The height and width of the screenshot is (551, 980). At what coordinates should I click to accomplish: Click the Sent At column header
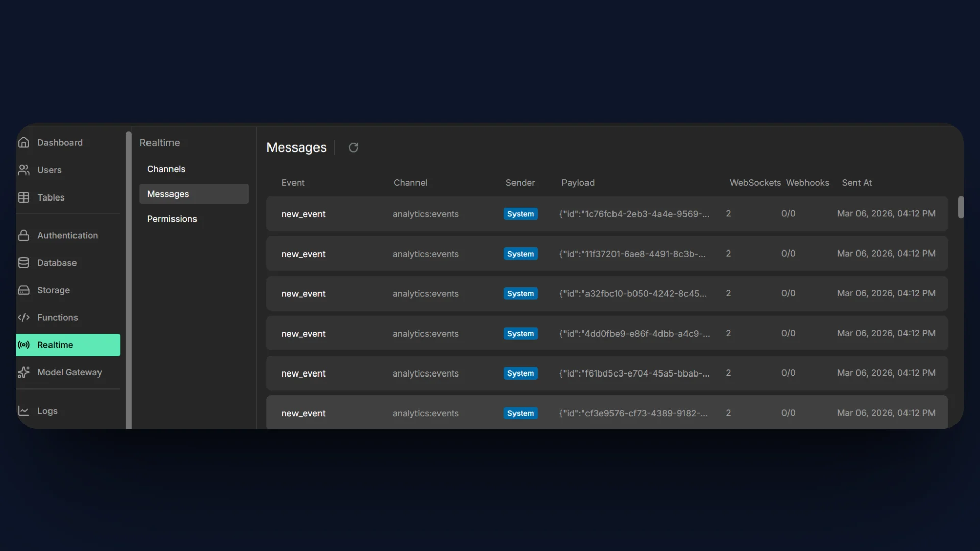[857, 182]
